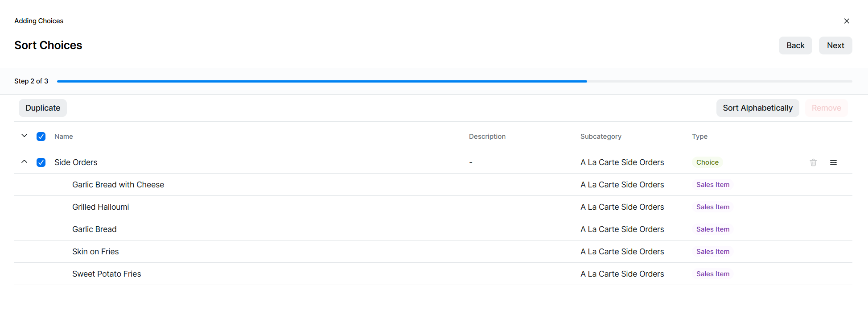
Task: Select the Garlic Bread with Cheese row
Action: click(x=118, y=185)
